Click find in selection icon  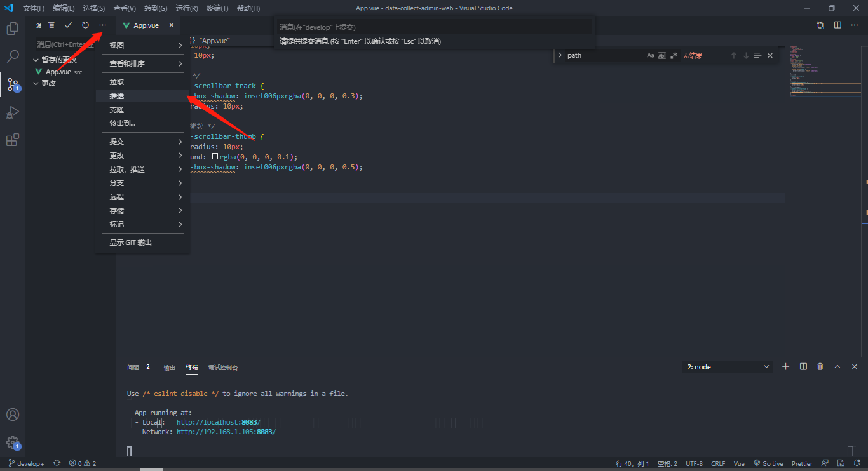(x=757, y=56)
